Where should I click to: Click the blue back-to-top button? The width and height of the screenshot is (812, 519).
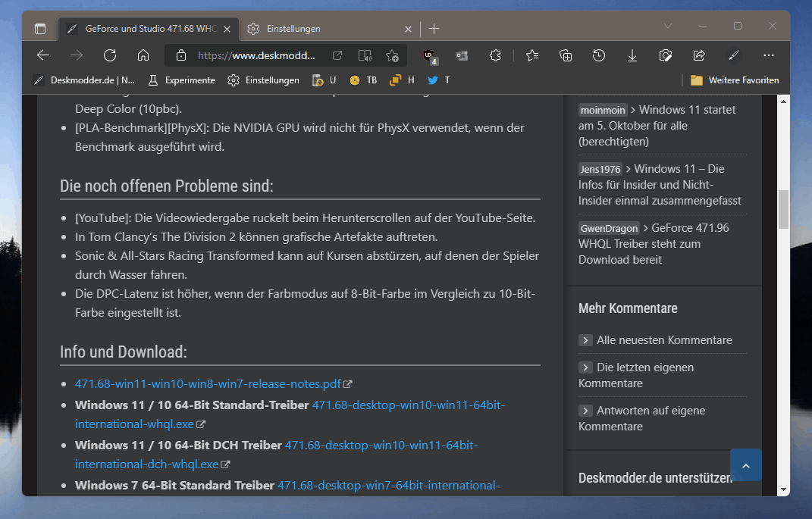coord(746,465)
